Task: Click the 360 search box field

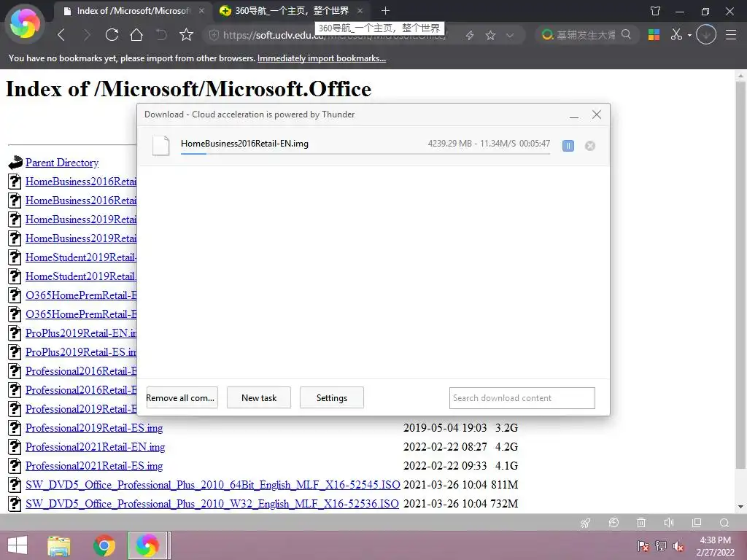Action: [586, 35]
